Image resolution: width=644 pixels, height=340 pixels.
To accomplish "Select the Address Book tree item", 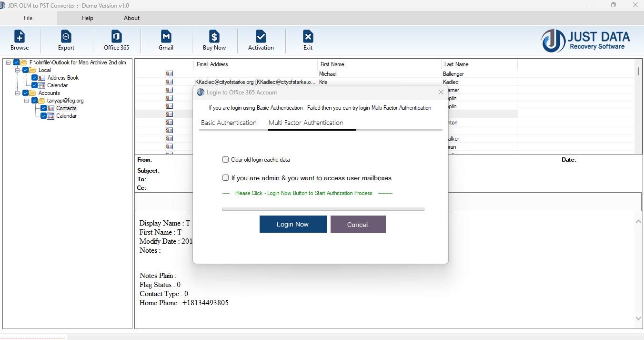I will click(x=63, y=78).
